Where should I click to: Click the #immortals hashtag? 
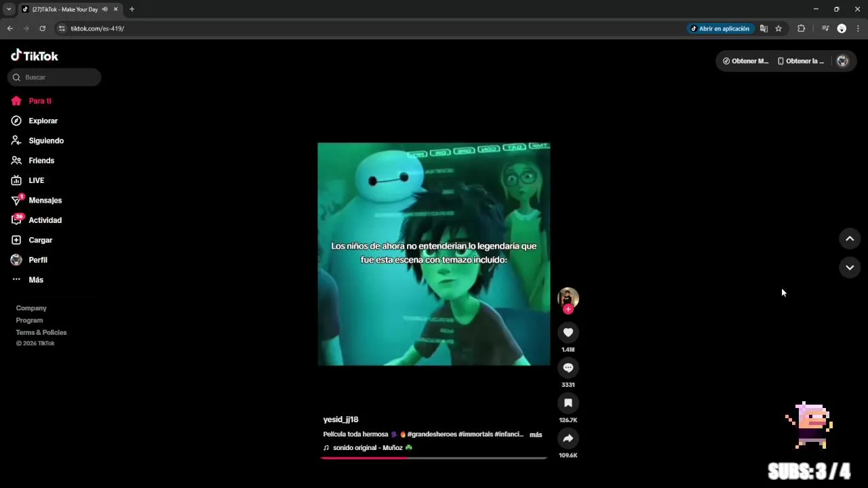[475, 434]
